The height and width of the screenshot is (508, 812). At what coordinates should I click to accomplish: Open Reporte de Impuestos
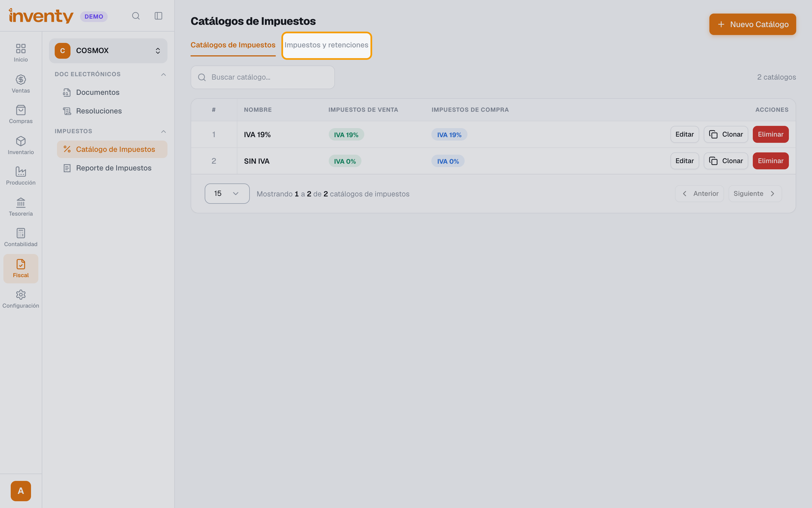[112, 168]
